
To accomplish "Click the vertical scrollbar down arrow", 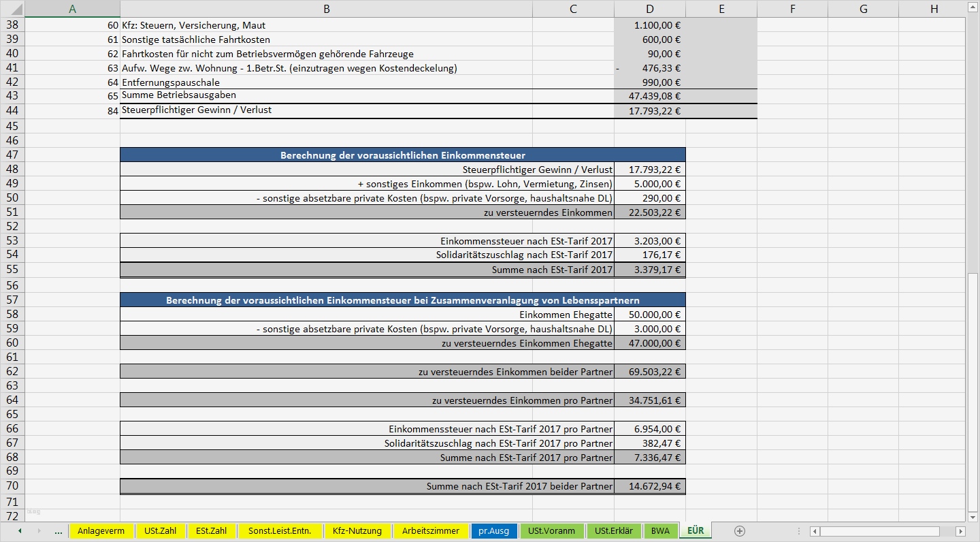I will coord(972,516).
